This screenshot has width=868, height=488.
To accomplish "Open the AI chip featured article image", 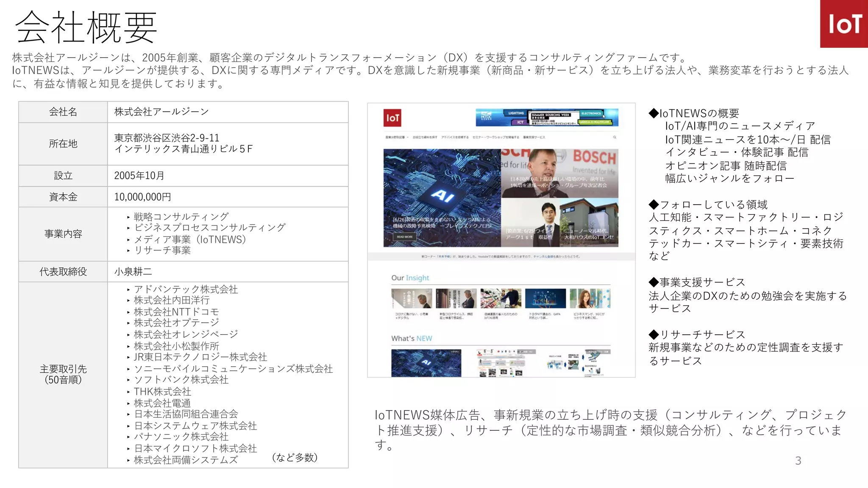I will point(442,198).
